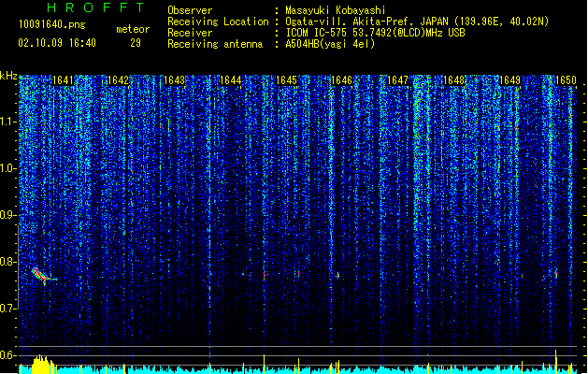Click the large meteor echo near 0.78 kHz
This screenshot has height=374, width=588.
[x=42, y=276]
